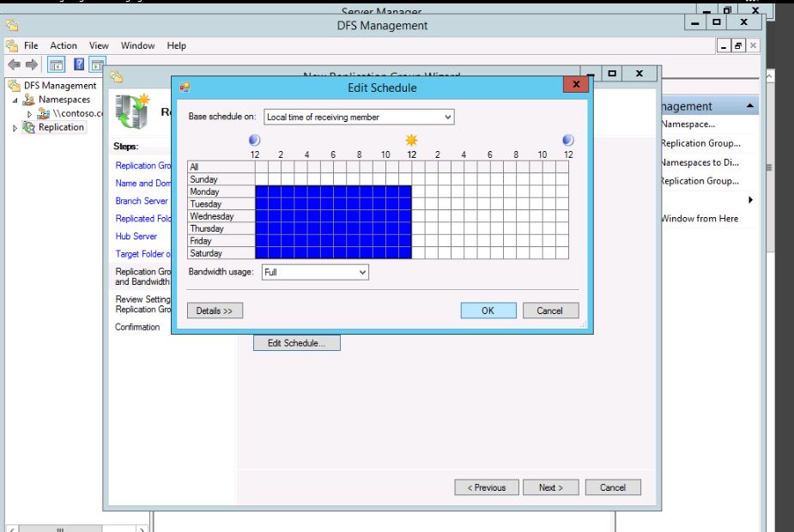Screen dimensions: 794x532
Task: Click the forward arrow toolbar icon
Action: [x=32, y=64]
